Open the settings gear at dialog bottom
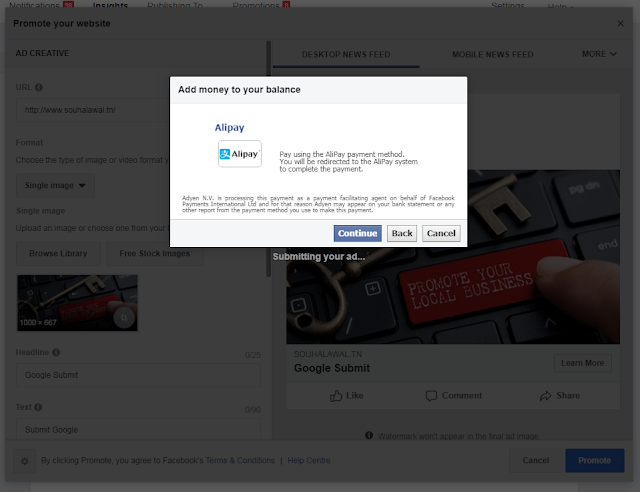 24,461
